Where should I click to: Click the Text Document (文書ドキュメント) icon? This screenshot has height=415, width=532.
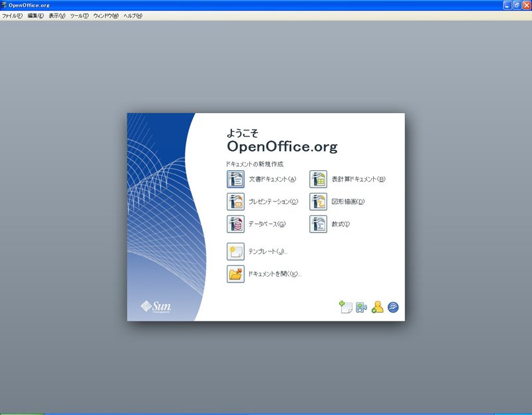235,179
